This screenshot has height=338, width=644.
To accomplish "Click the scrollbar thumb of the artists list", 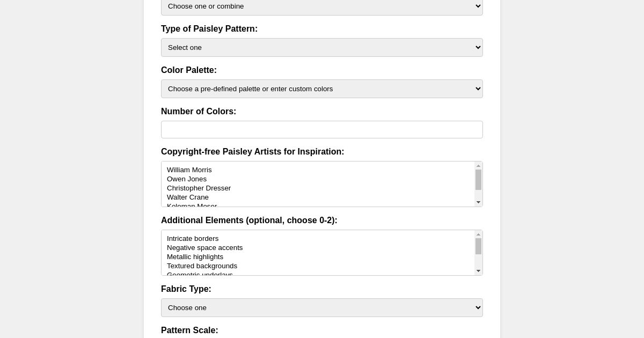I will [478, 181].
